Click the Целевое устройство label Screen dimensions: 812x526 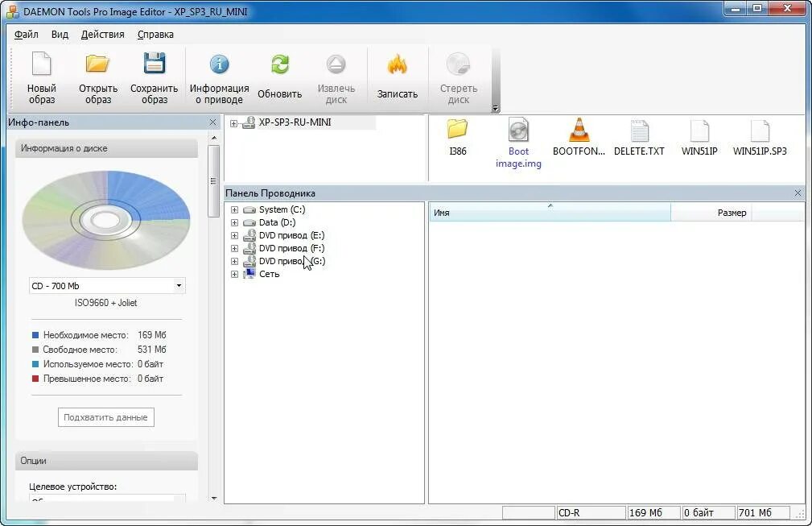(x=73, y=487)
